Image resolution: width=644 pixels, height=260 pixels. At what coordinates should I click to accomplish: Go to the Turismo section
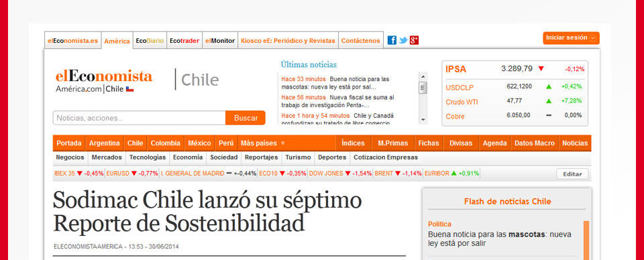[x=298, y=157]
